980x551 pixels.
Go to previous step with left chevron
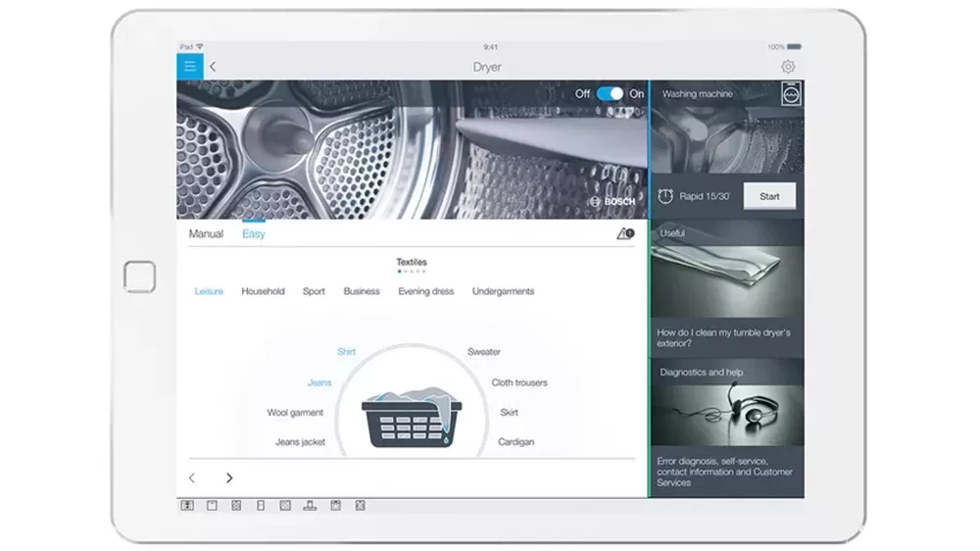pos(192,477)
